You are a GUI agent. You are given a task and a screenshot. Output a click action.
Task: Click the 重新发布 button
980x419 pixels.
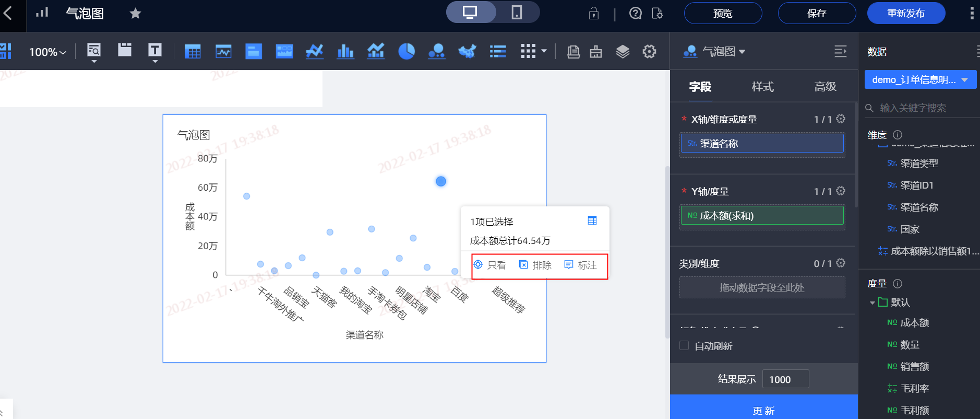pos(906,13)
